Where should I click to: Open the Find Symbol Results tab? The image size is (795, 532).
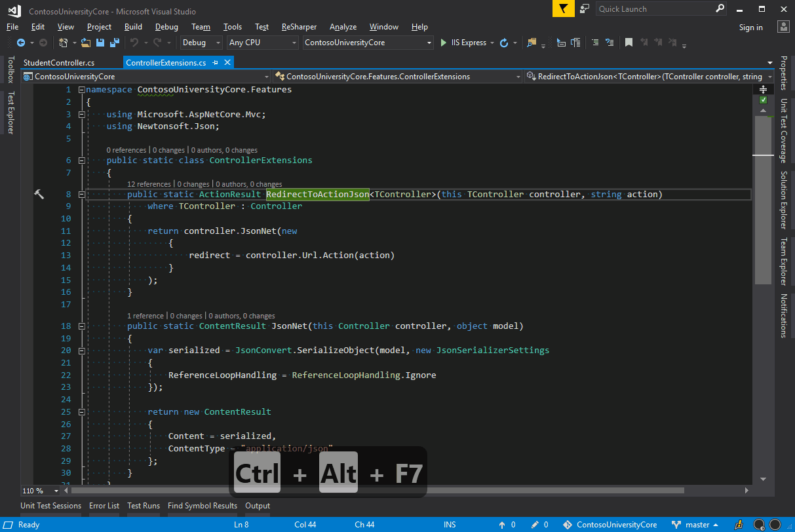[x=203, y=506]
